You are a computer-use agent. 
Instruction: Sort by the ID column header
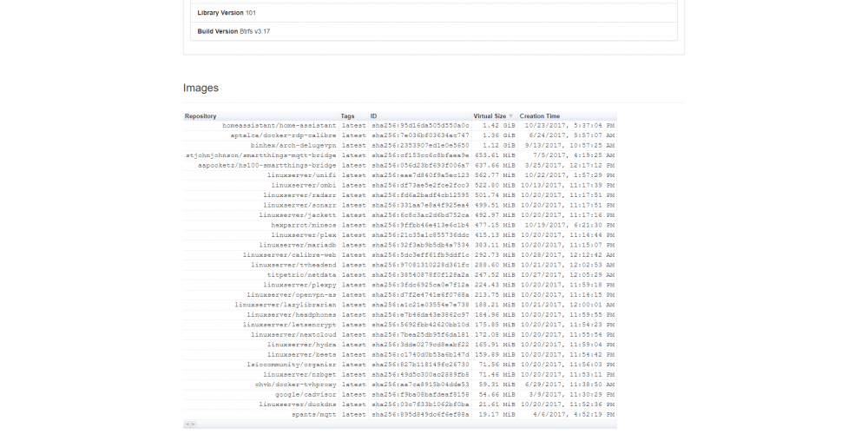373,116
